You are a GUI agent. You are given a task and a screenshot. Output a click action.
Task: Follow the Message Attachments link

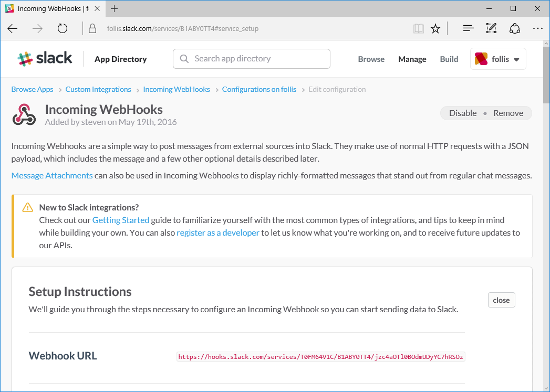click(52, 175)
